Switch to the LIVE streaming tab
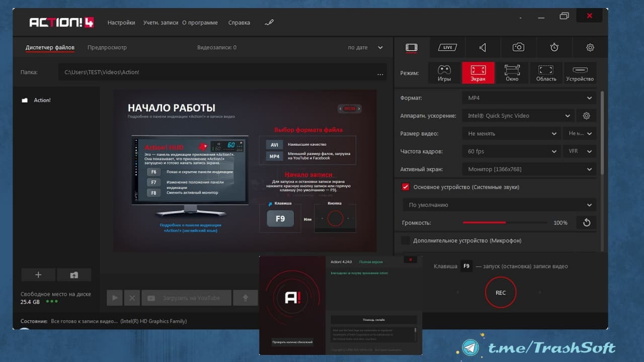 [447, 47]
